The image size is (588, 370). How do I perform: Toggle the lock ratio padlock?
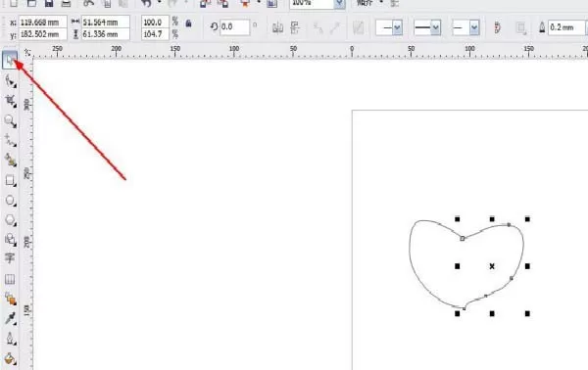188,23
